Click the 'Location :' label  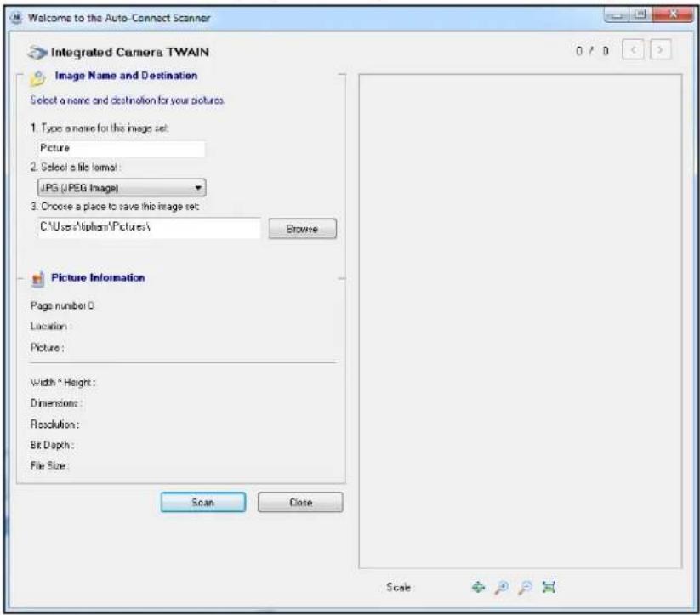coord(49,327)
